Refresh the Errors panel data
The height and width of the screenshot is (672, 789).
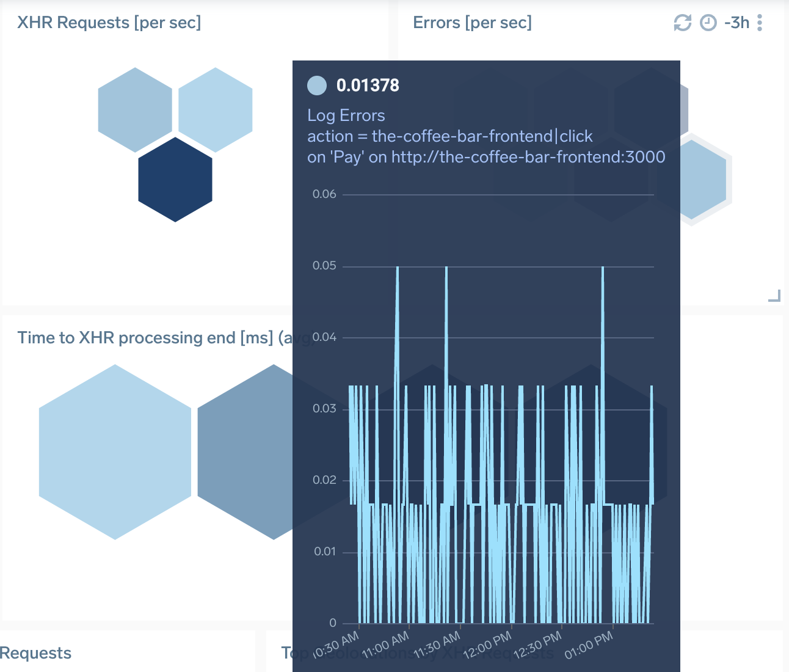[682, 23]
